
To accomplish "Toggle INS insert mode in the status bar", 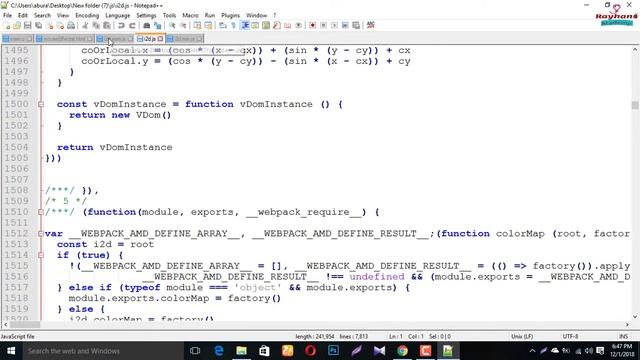I will click(x=623, y=337).
